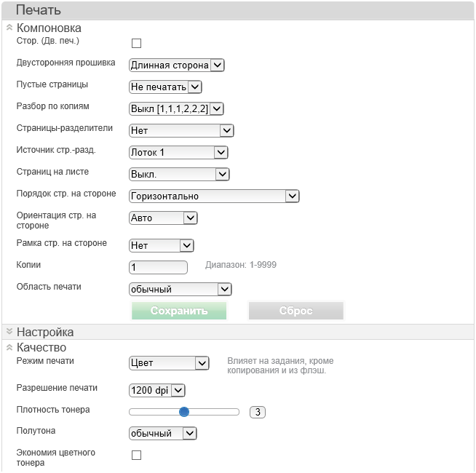Toggle the Стор. (Дв. печ.) checkbox

click(x=136, y=44)
